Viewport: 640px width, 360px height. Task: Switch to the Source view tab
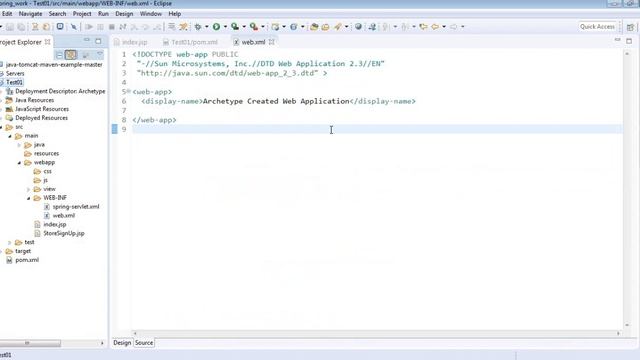tap(144, 343)
